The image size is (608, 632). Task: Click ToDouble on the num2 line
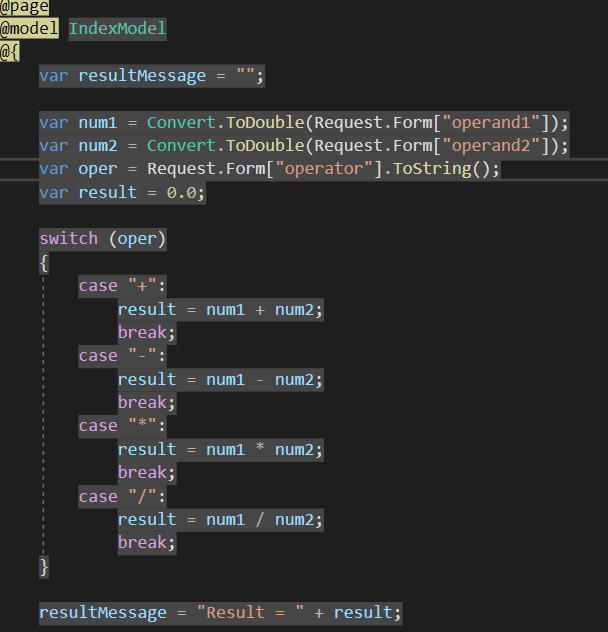pyautogui.click(x=265, y=146)
